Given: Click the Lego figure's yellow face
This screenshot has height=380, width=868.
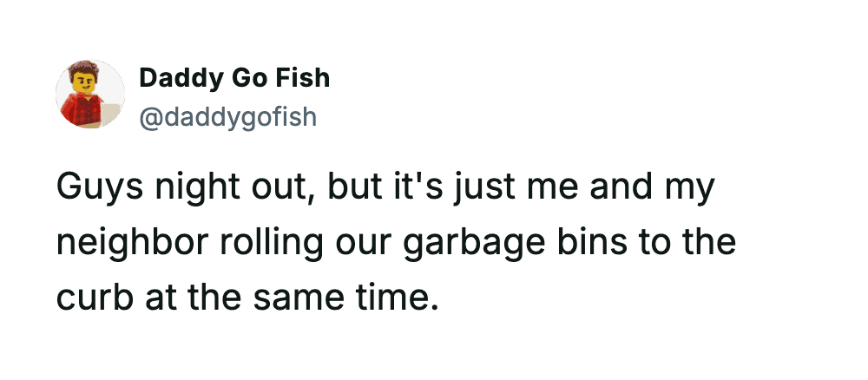Looking at the screenshot, I should tap(86, 84).
